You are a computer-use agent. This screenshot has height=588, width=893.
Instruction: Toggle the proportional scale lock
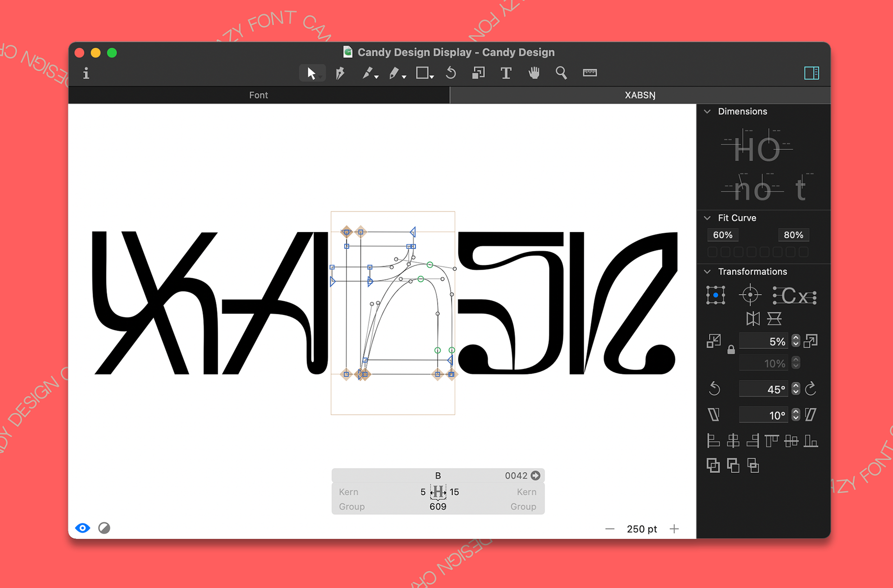click(x=731, y=350)
